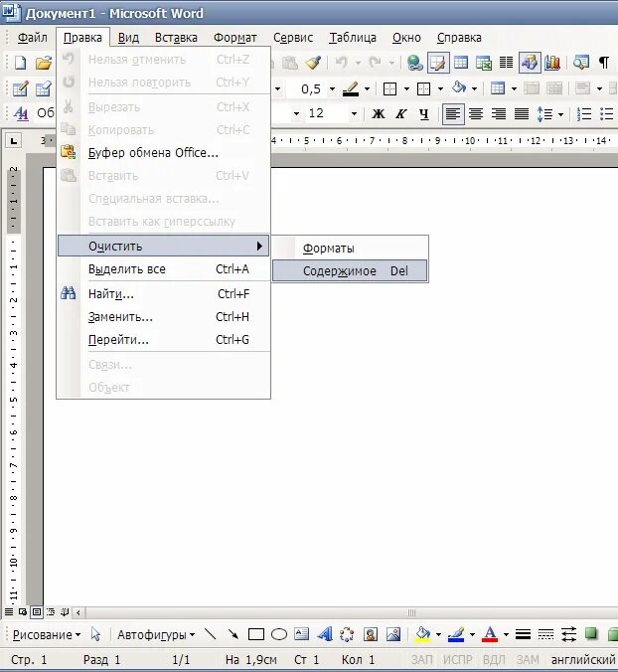Viewport: 618px width, 672px height.
Task: Click the Insert Hyperlink globe icon
Action: pos(414,63)
